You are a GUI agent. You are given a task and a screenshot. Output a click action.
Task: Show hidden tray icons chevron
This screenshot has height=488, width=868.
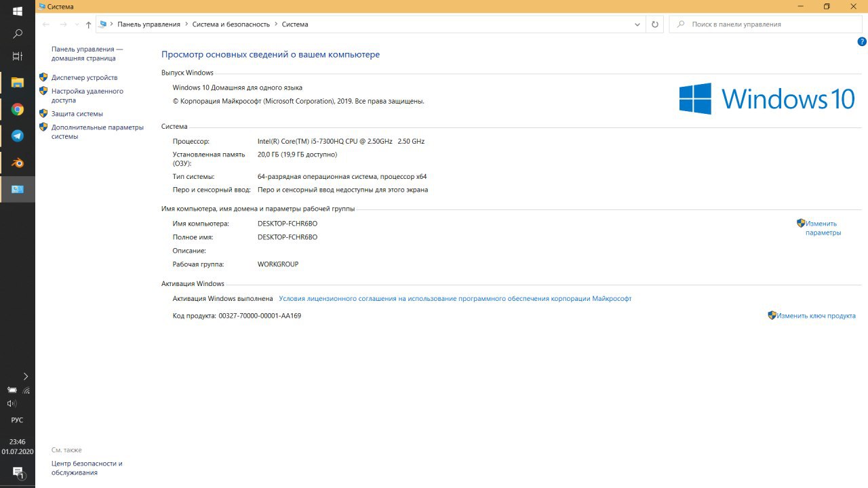pyautogui.click(x=26, y=376)
